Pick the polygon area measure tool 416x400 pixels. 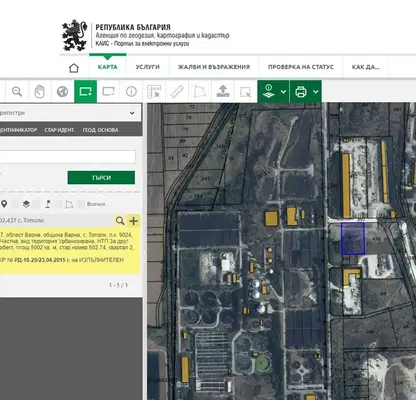point(199,91)
